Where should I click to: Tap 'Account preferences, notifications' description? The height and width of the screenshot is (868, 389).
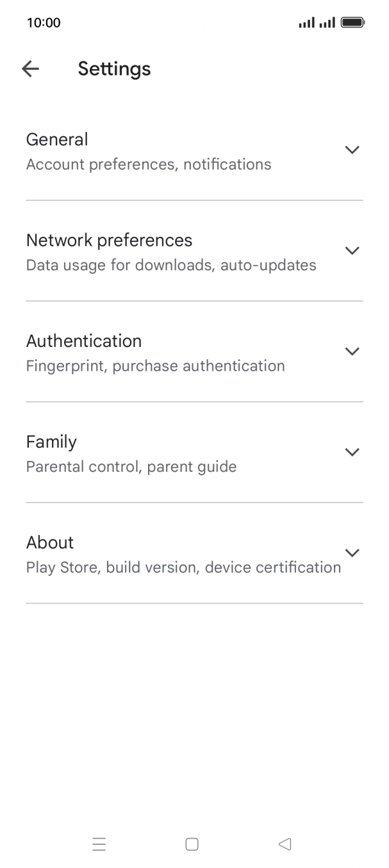pos(149,165)
